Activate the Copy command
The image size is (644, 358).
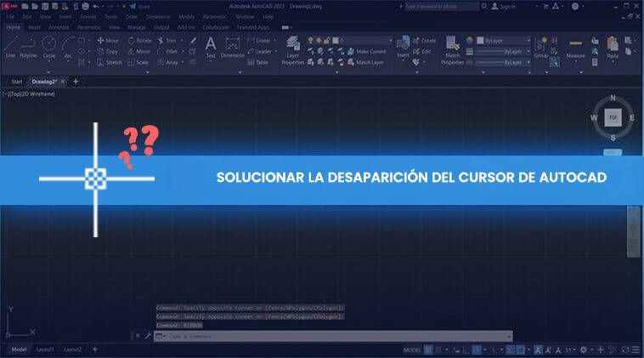(x=108, y=51)
